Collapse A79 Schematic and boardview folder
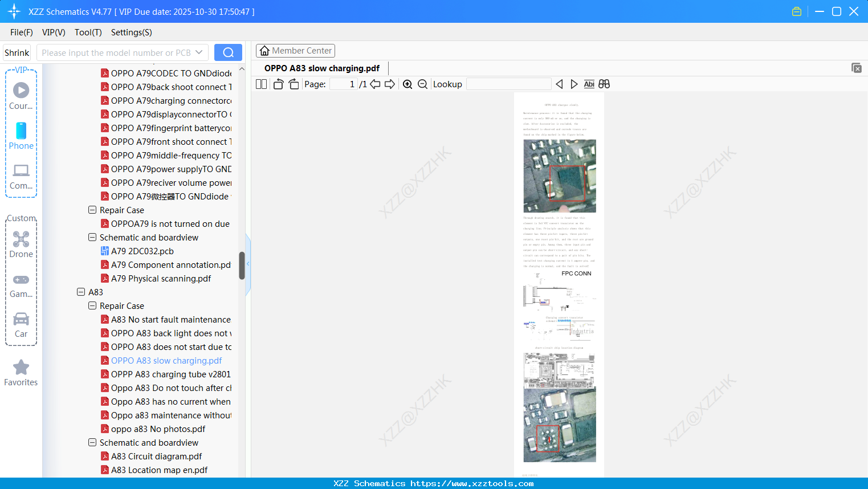Screen dimensions: 868x489 92,237
